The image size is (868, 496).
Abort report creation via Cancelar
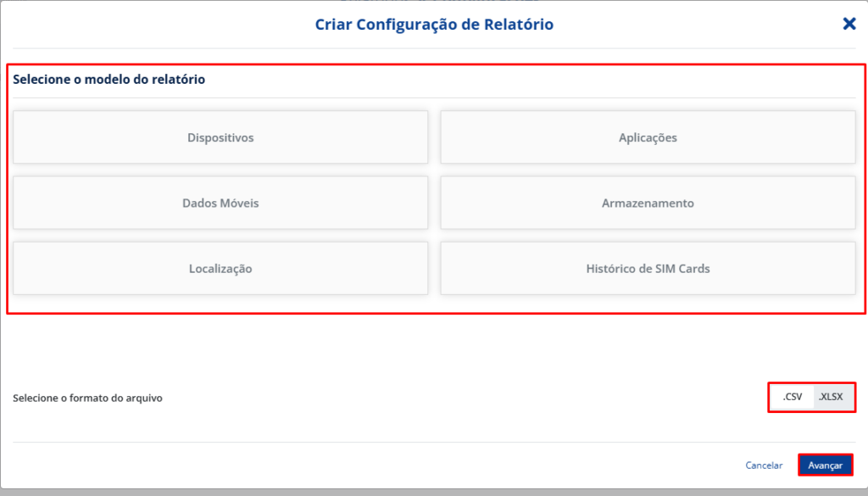764,465
